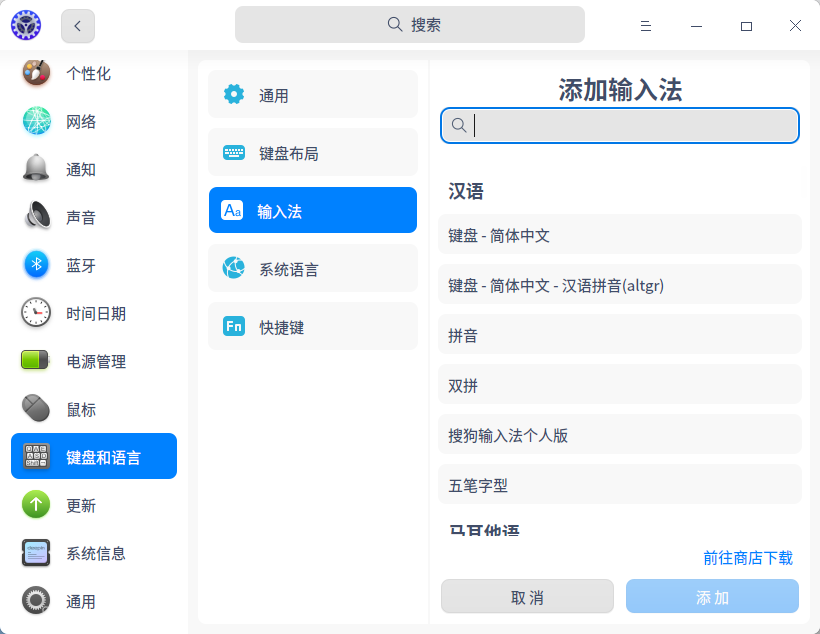Screen dimensions: 820x634
Task: Select 拼音 from the input method list
Action: pos(618,334)
